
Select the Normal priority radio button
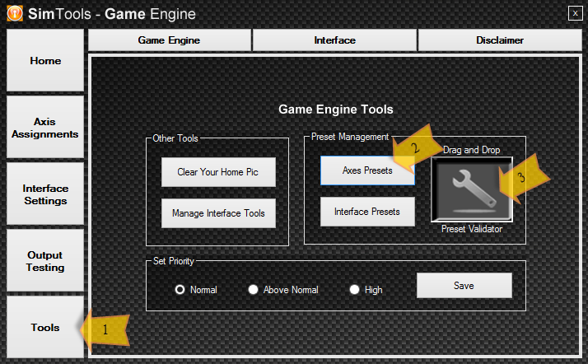[180, 290]
